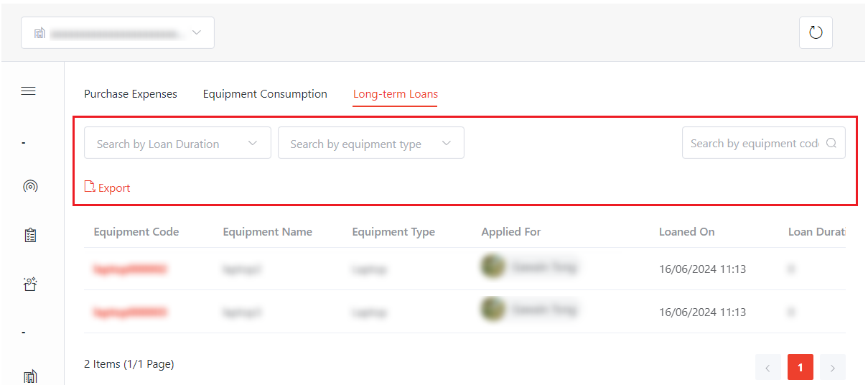Viewport: 868px width, 385px height.
Task: Click the building icon at sidebar bottom
Action: click(30, 376)
